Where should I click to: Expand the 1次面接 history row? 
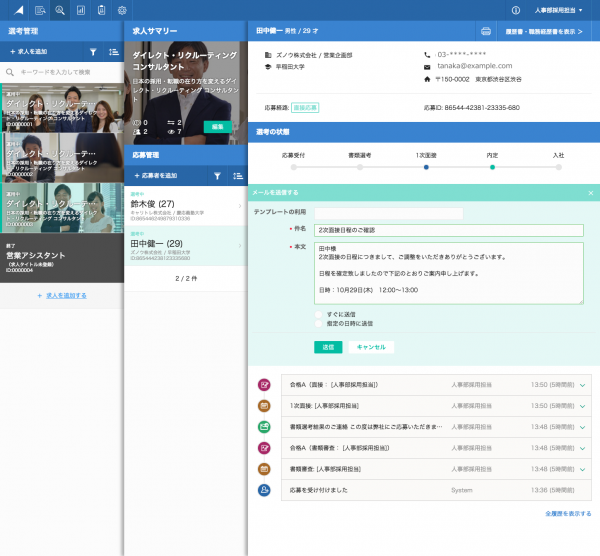coord(582,406)
